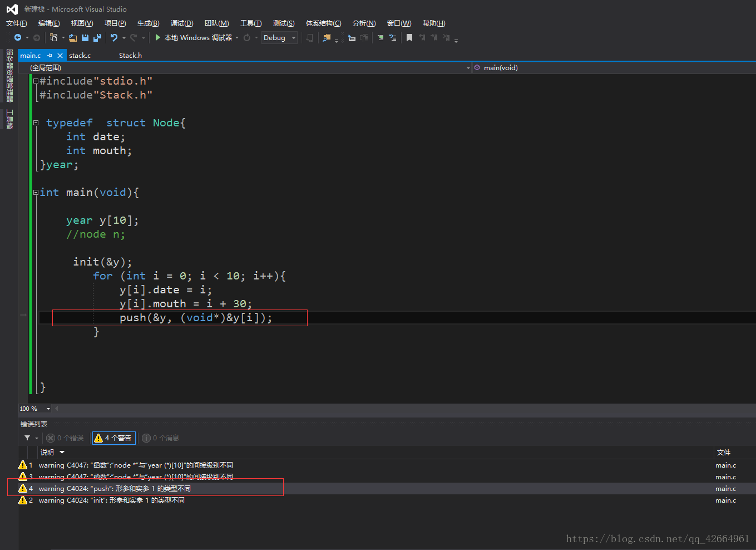The image size is (756, 550).
Task: Undo the last edit via the toolbar
Action: (x=114, y=37)
